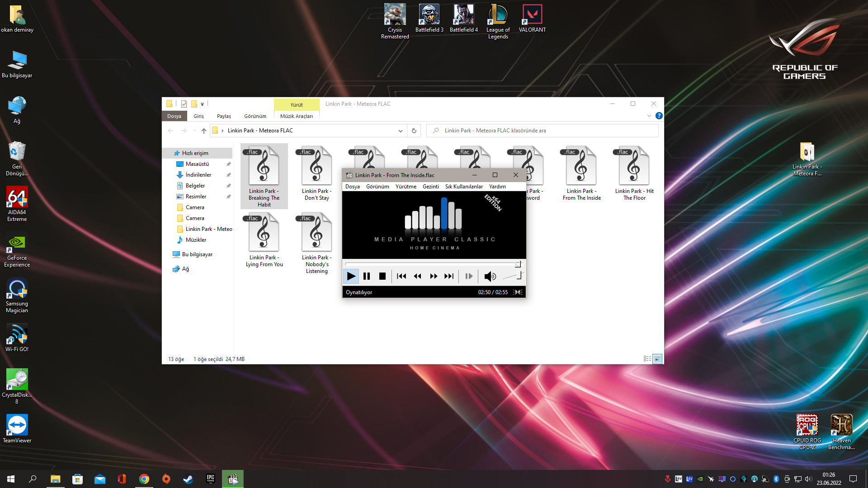Expand the Explorer ribbon chevron
Screen dimensions: 868x488
point(649,116)
